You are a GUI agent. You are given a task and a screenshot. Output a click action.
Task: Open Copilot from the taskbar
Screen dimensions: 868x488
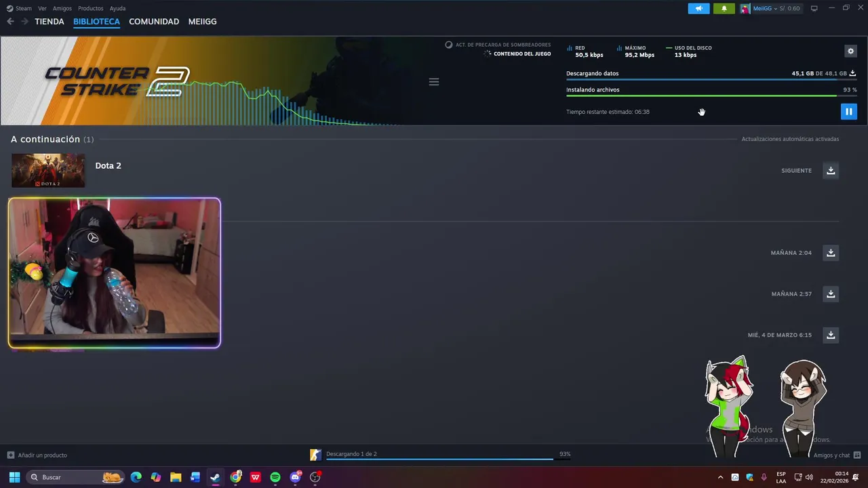pos(155,477)
